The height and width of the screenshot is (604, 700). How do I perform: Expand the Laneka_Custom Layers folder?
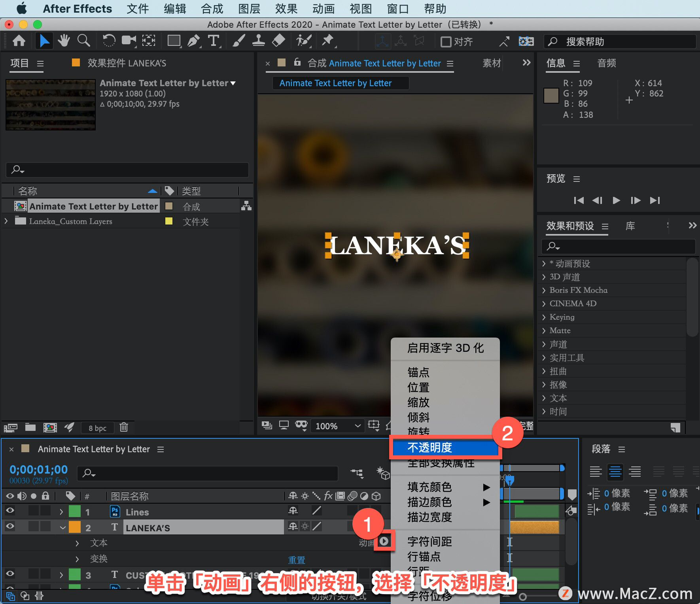tap(6, 221)
